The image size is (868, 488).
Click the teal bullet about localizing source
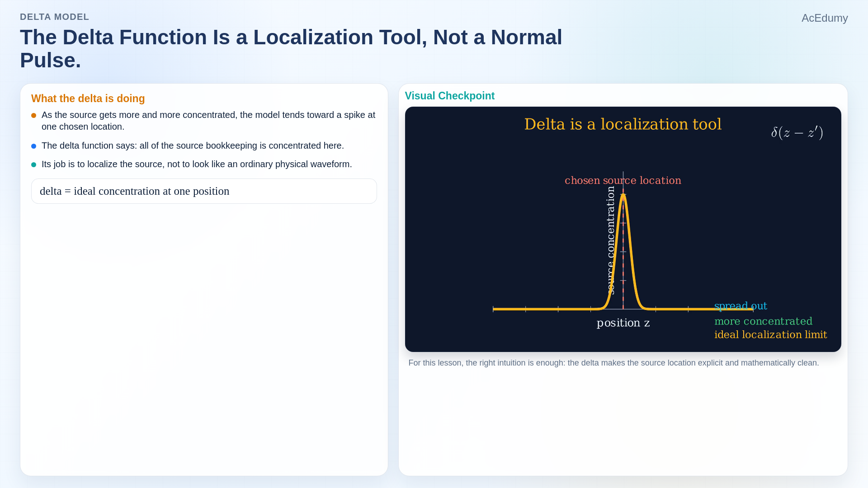coord(33,165)
